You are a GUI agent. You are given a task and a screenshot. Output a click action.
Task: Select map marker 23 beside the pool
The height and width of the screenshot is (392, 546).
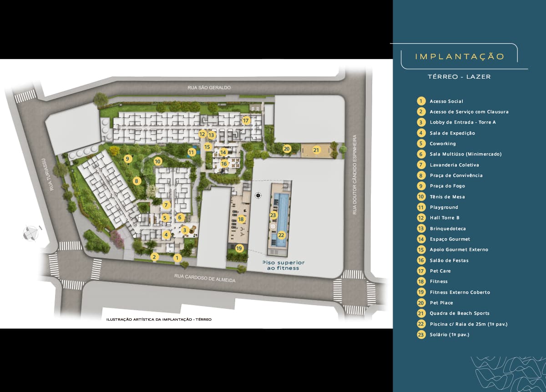[x=273, y=215]
